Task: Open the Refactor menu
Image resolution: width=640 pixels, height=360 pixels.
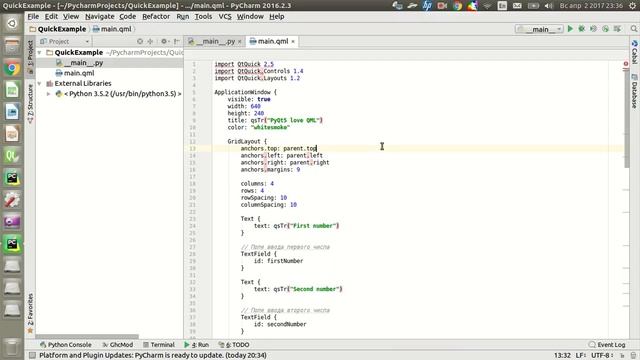Action: (156, 16)
